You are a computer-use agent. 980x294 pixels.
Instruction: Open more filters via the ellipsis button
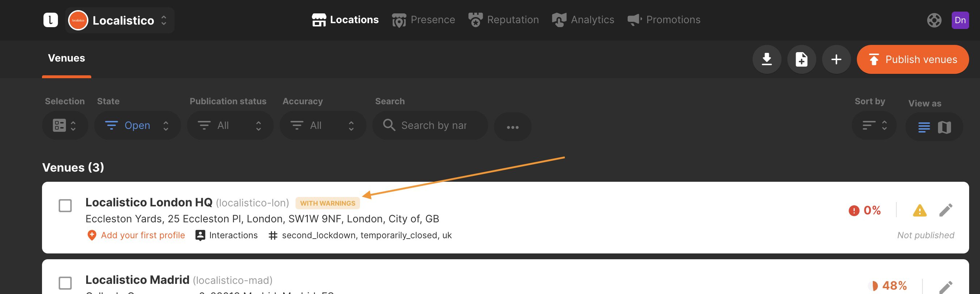512,127
